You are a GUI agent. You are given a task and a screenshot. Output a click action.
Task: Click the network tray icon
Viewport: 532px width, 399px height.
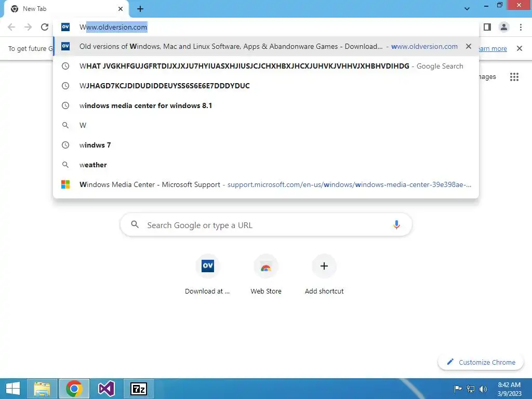pos(471,389)
